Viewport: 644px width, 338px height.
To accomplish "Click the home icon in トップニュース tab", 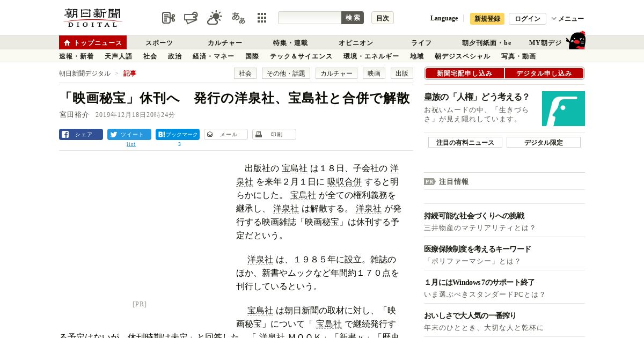I will point(67,42).
